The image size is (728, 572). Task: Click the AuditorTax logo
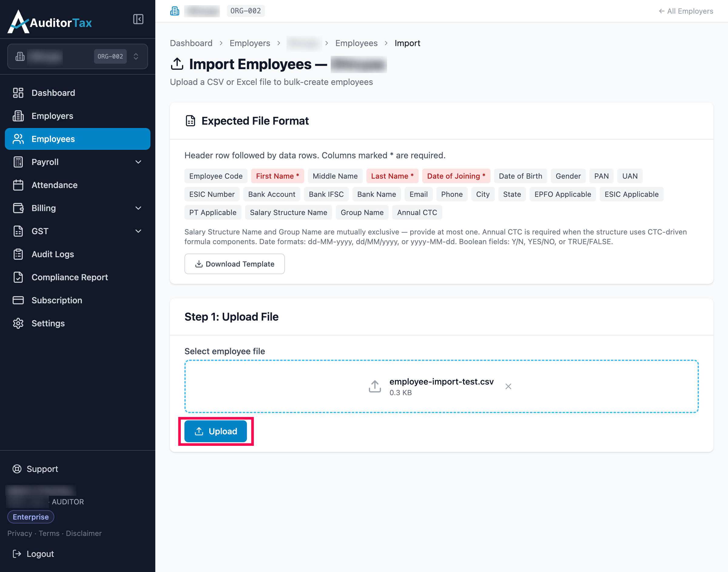click(49, 22)
